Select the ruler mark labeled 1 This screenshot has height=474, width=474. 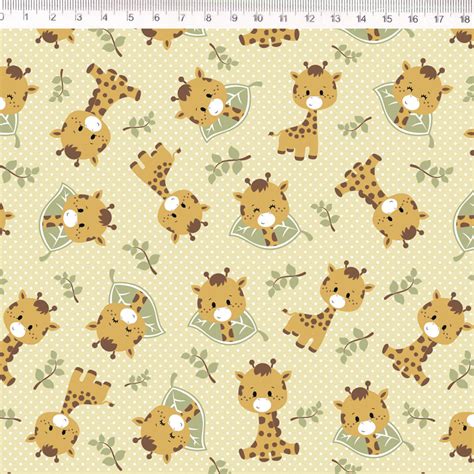26,17
